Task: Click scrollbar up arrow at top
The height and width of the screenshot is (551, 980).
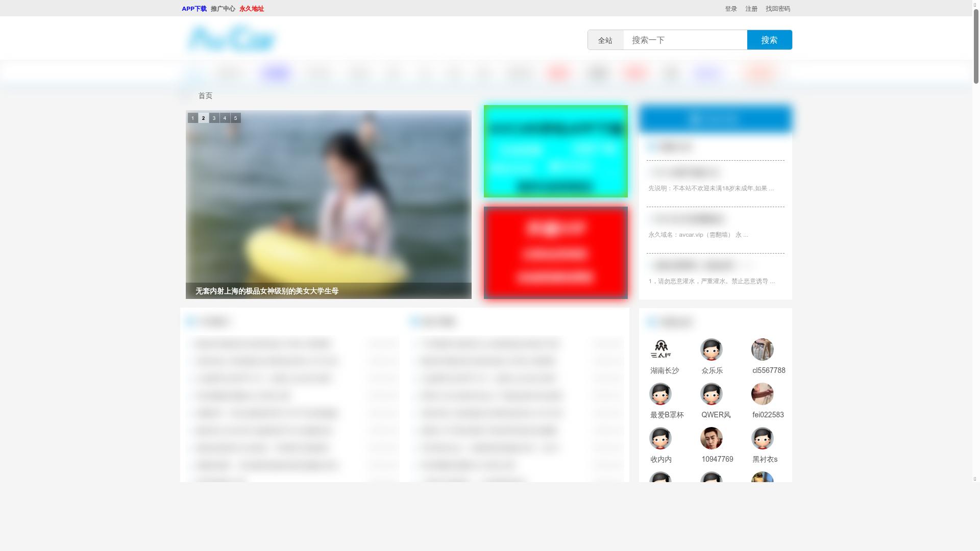Action: [975, 4]
